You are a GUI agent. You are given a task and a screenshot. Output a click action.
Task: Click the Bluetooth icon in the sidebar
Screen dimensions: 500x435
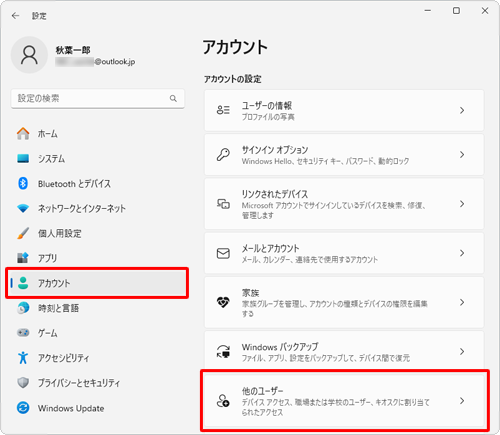click(x=23, y=183)
